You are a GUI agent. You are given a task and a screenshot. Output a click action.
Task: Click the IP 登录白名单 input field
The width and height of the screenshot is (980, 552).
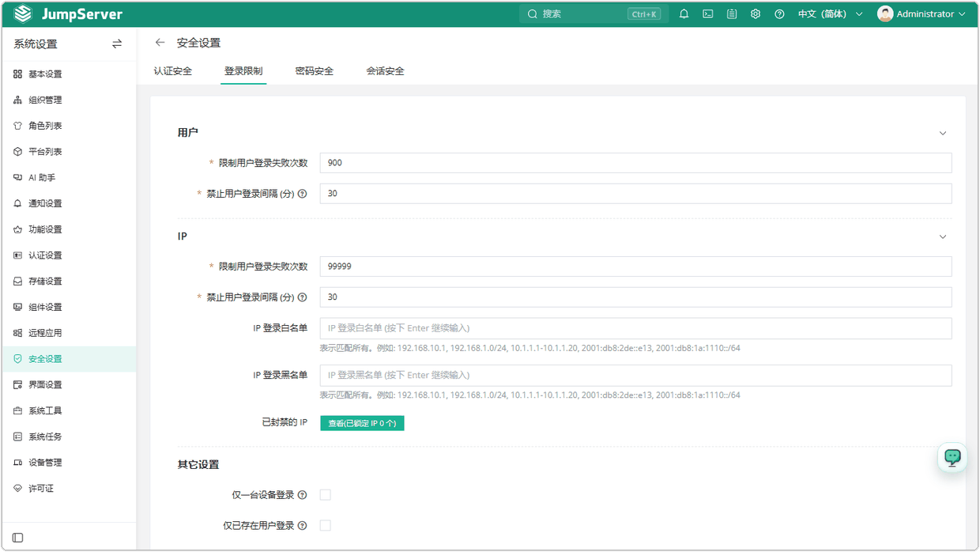point(635,328)
